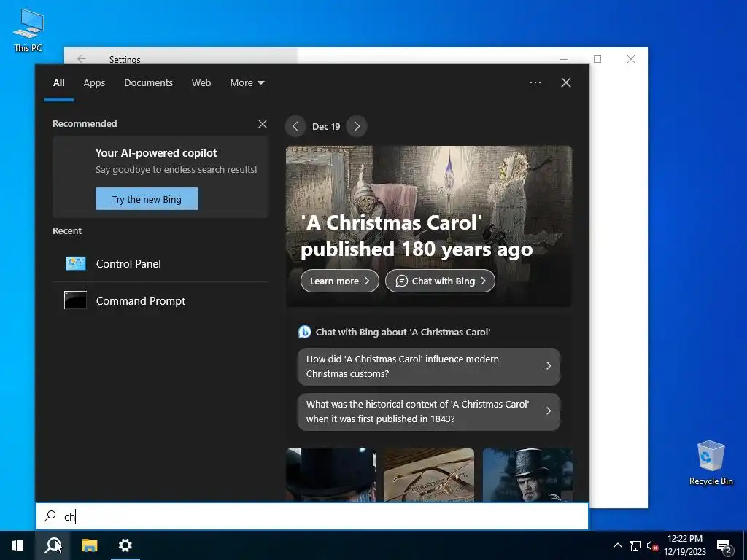Open the Recycle Bin desktop icon
747x560 pixels.
pos(711,463)
